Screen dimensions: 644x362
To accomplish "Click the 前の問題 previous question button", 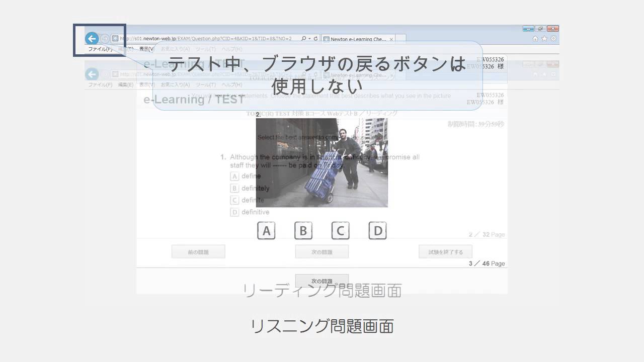I will pos(198,252).
